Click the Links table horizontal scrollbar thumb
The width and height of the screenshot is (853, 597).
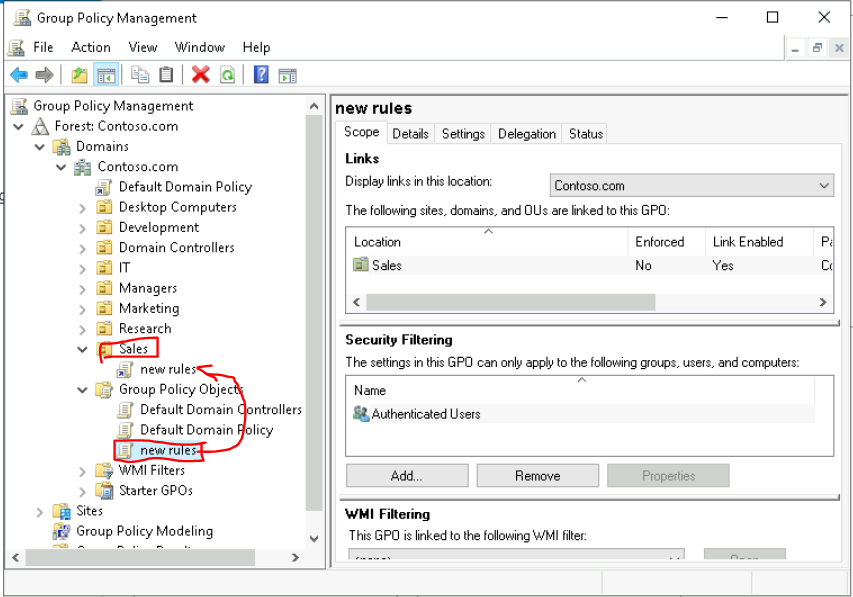pos(510,302)
